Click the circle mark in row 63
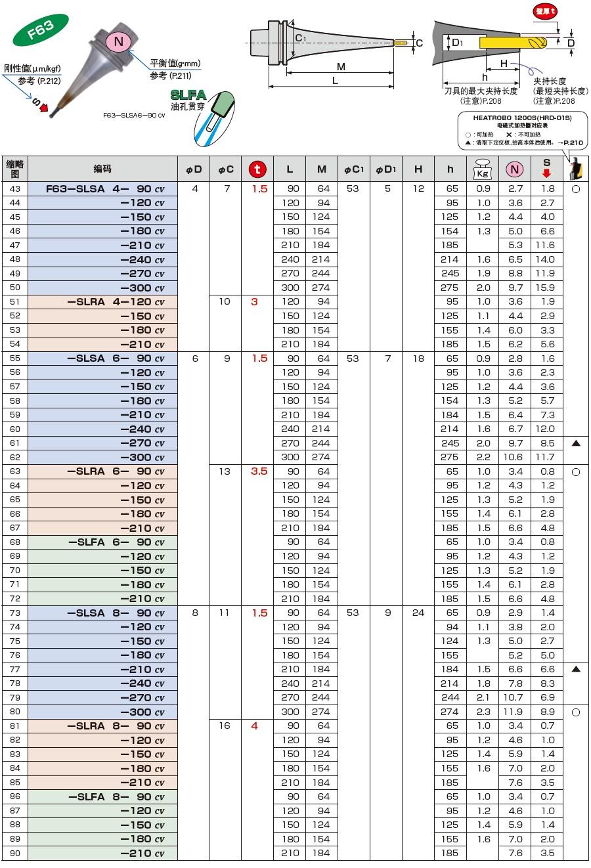 (576, 471)
